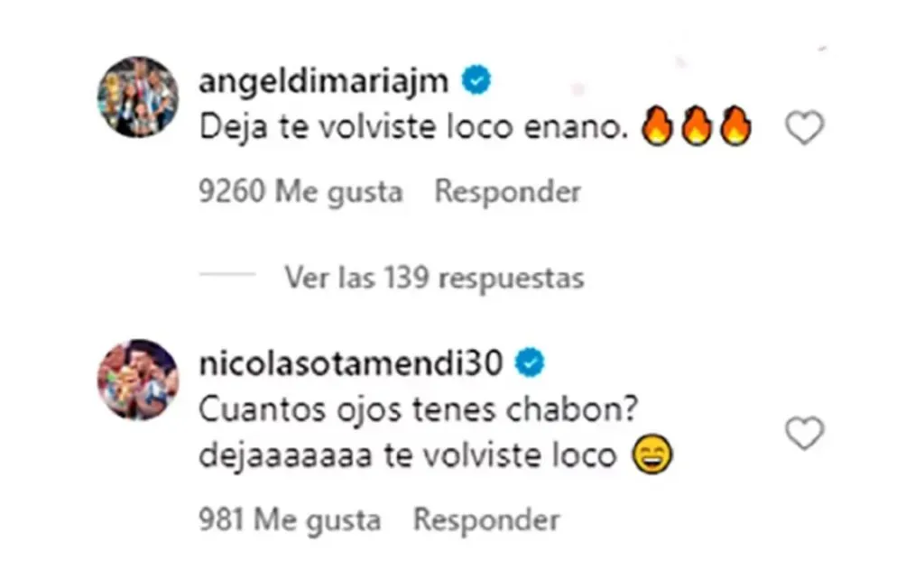Image resolution: width=924 pixels, height=569 pixels.
Task: Reply to angeldimariajm's comment via Responder
Action: [x=507, y=192]
